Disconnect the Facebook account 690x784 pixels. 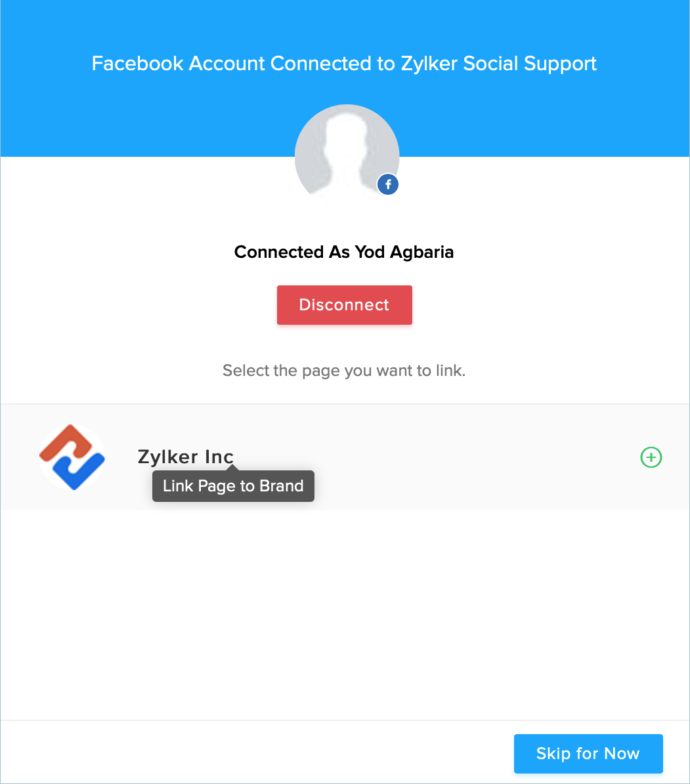[x=344, y=305]
